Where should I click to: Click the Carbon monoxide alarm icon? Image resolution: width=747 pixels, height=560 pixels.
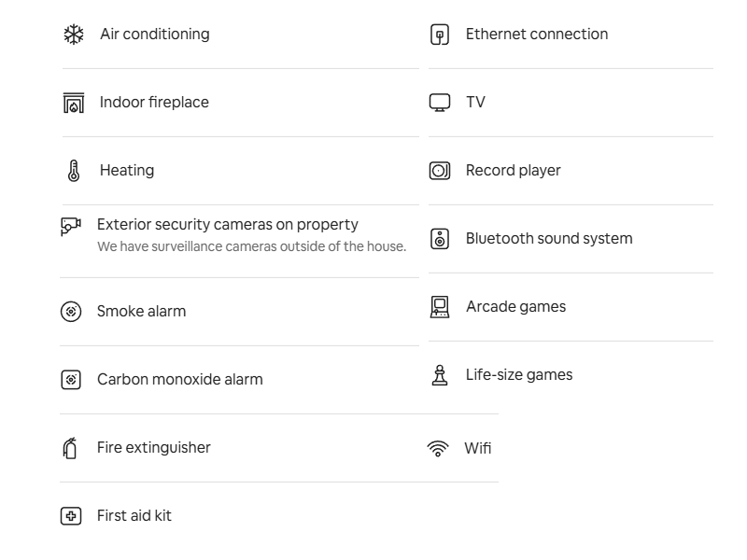point(71,380)
